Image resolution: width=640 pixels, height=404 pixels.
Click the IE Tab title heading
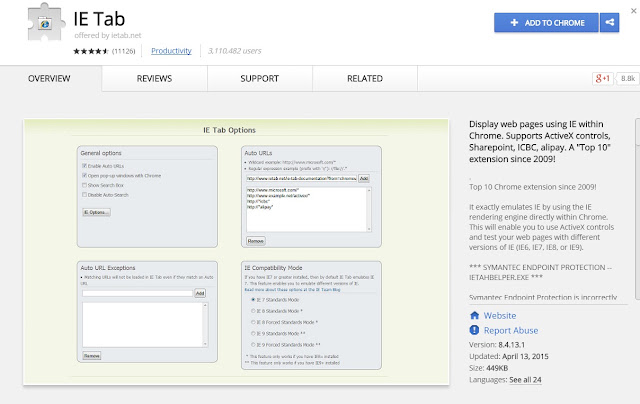(x=99, y=19)
